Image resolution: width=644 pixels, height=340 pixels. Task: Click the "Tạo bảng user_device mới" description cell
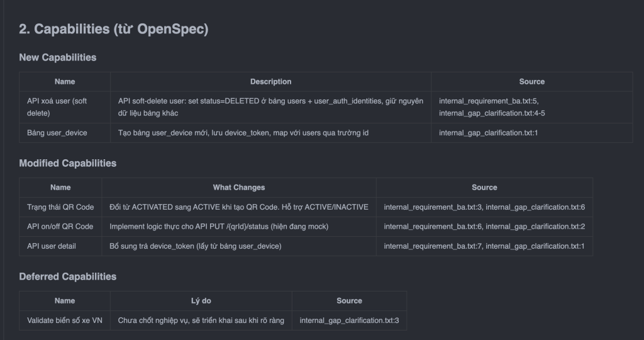[x=243, y=133]
